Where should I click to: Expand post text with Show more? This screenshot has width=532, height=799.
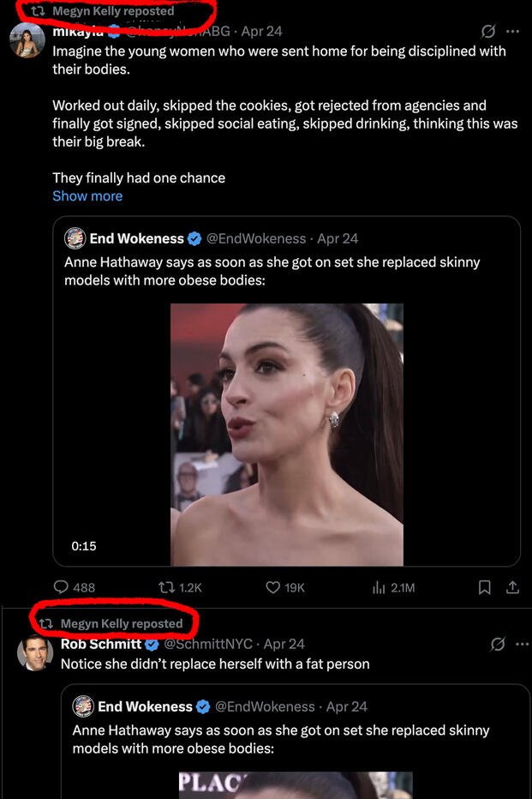pos(87,195)
